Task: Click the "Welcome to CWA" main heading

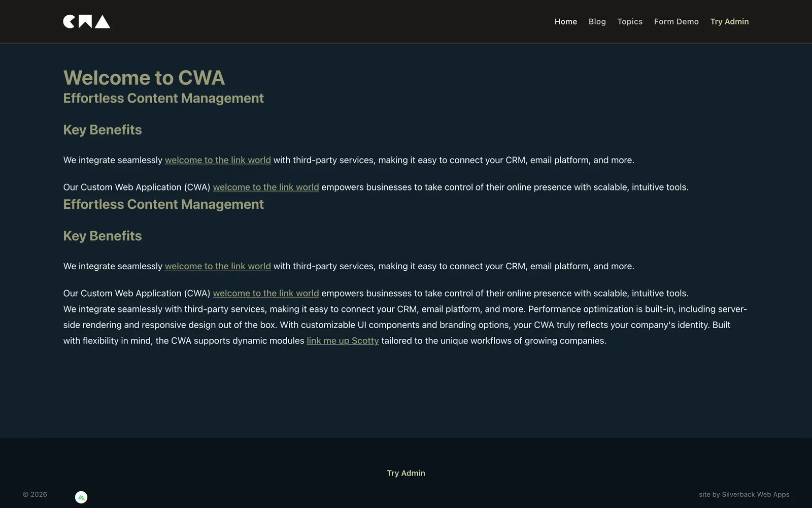Action: [x=144, y=78]
